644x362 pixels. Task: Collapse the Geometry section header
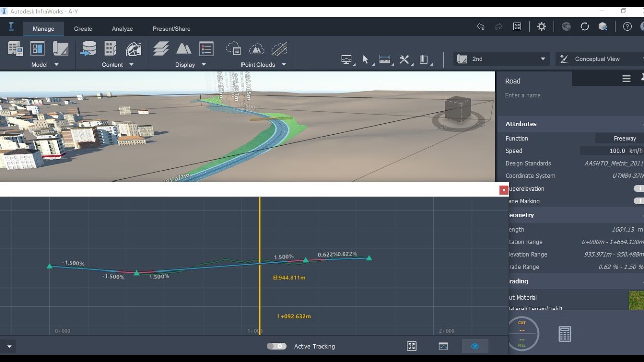[576, 215]
